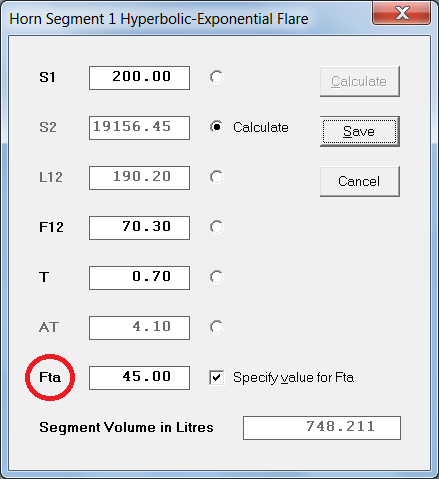This screenshot has height=479, width=439.
Task: Click the Segment Volume in Litres label
Action: (126, 427)
